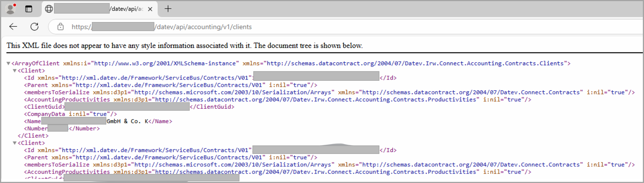Click the 'GmbH & Co. K' name text
This screenshot has width=644, height=183.
click(x=127, y=121)
